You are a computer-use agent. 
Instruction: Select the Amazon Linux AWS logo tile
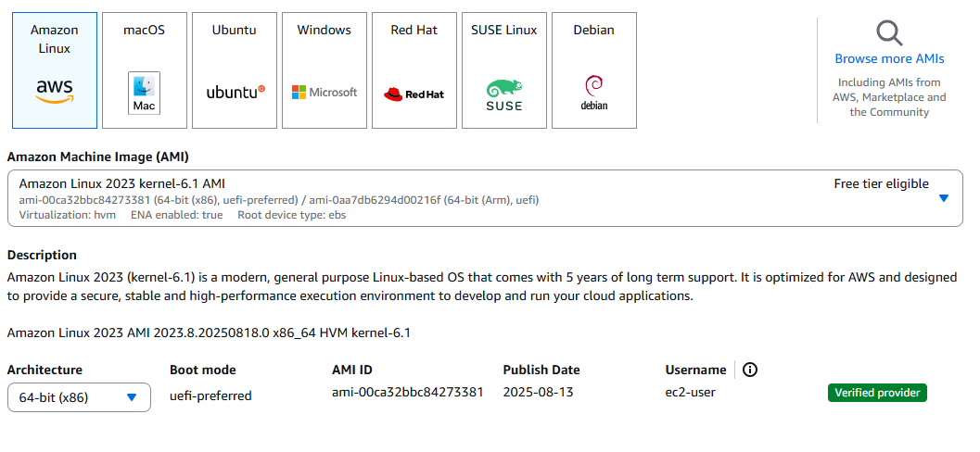(55, 70)
